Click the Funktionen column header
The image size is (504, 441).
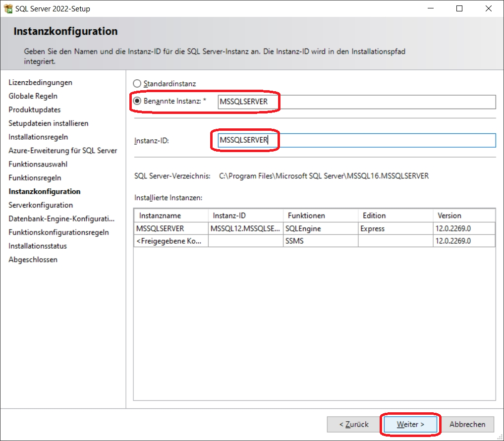(321, 216)
